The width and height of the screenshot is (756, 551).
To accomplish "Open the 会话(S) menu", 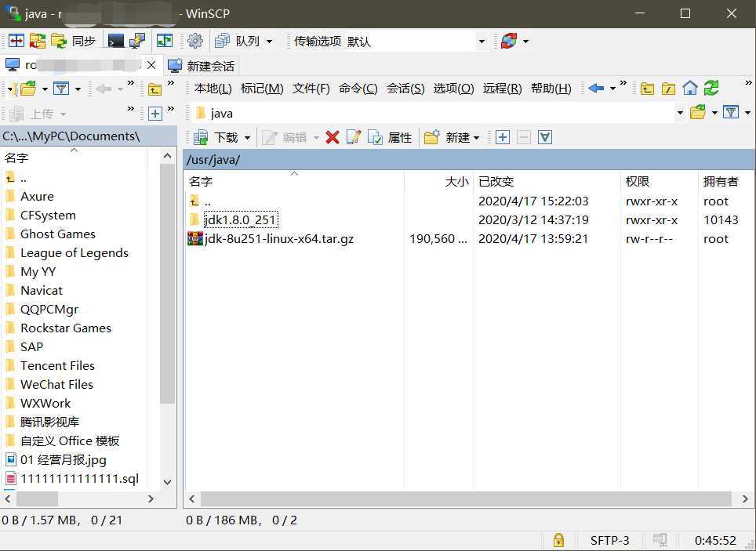I will pyautogui.click(x=405, y=89).
